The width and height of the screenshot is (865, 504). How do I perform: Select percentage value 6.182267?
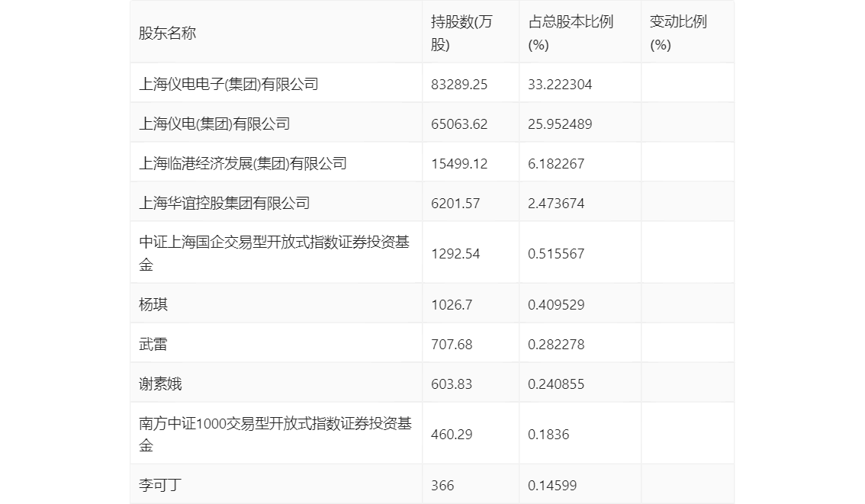click(x=556, y=164)
